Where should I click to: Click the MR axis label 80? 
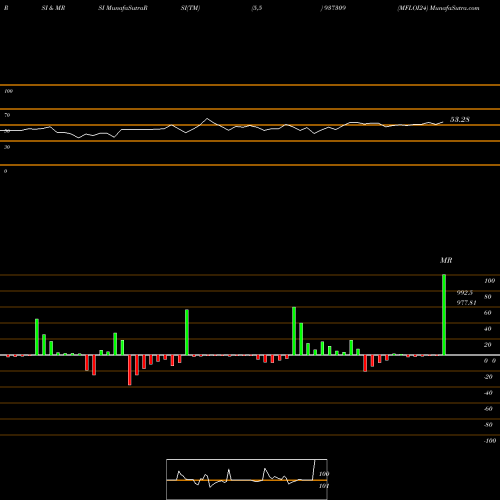(488, 297)
